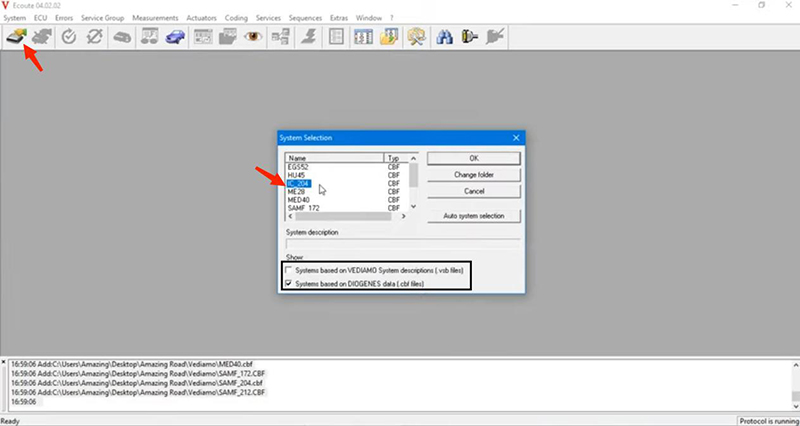
Task: Open the Actuators menu
Action: coord(202,18)
